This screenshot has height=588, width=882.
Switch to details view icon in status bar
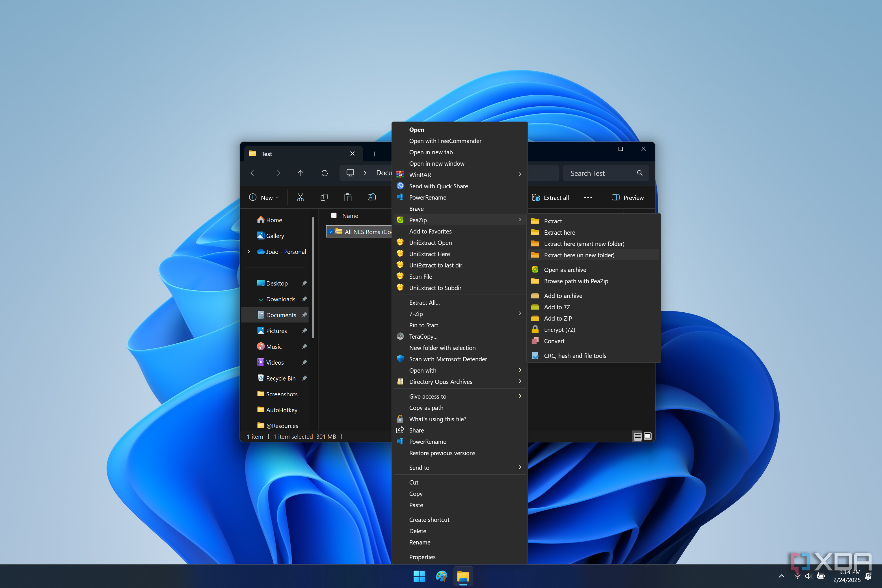(x=637, y=436)
